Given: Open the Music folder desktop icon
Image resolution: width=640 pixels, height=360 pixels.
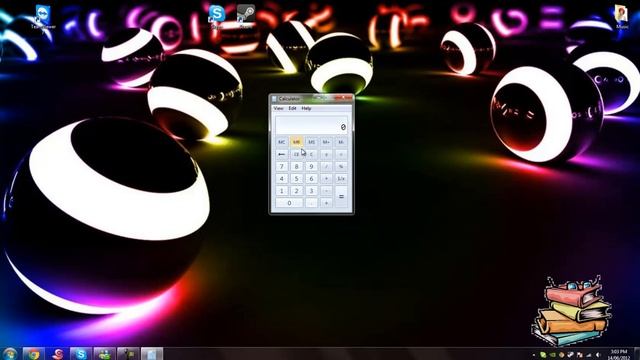Looking at the screenshot, I should pos(622,16).
